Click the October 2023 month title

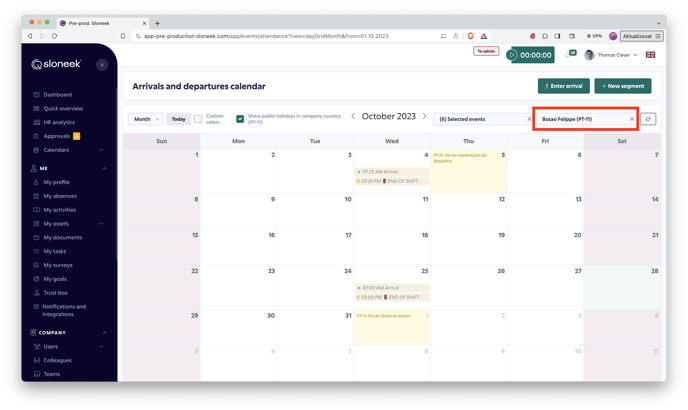pos(389,116)
